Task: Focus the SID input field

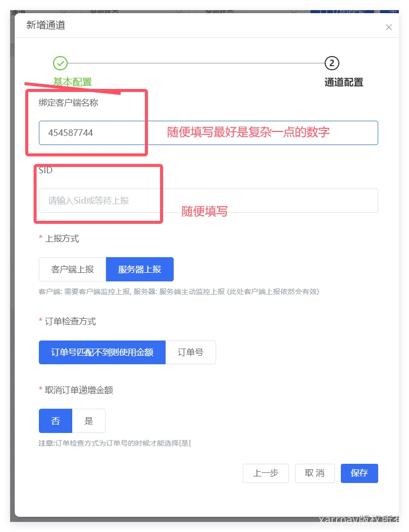Action: (x=208, y=201)
